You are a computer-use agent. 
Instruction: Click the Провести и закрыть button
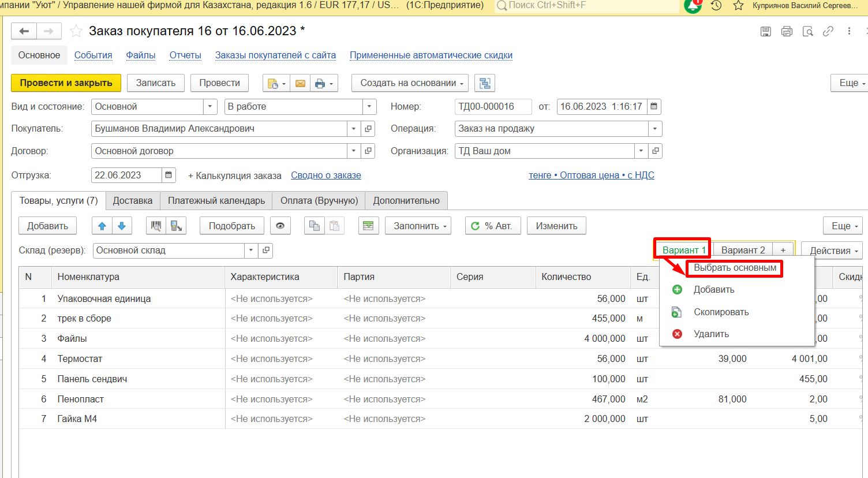66,83
